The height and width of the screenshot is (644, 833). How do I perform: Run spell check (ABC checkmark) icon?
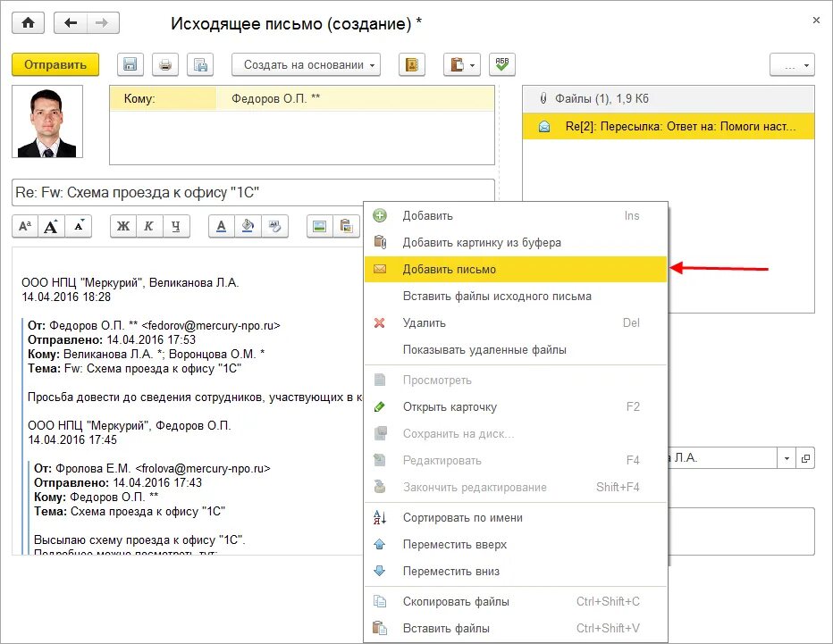click(502, 65)
